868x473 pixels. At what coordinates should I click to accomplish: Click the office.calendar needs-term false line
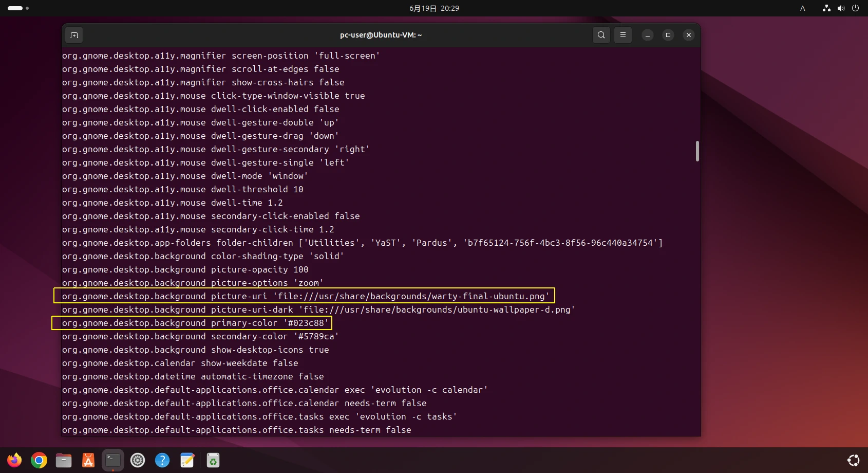244,403
